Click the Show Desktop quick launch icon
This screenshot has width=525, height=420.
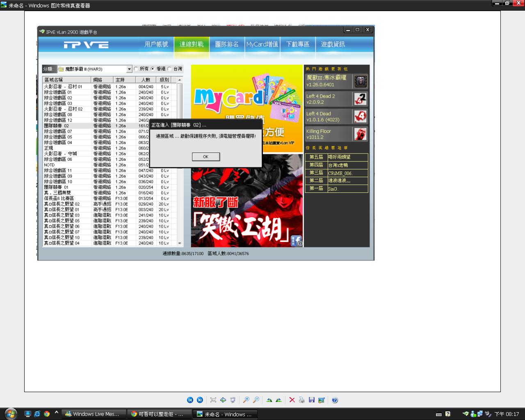click(x=28, y=414)
